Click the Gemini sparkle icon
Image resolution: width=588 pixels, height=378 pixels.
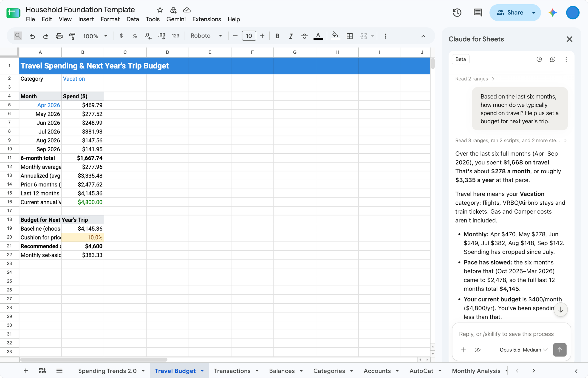[553, 13]
